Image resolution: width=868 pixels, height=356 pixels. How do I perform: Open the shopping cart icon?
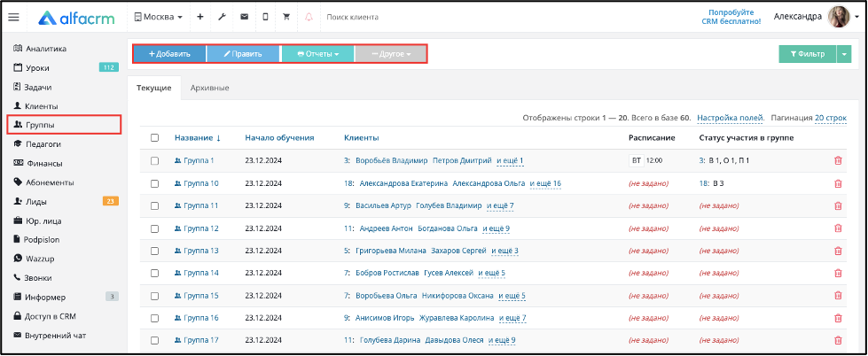point(286,17)
